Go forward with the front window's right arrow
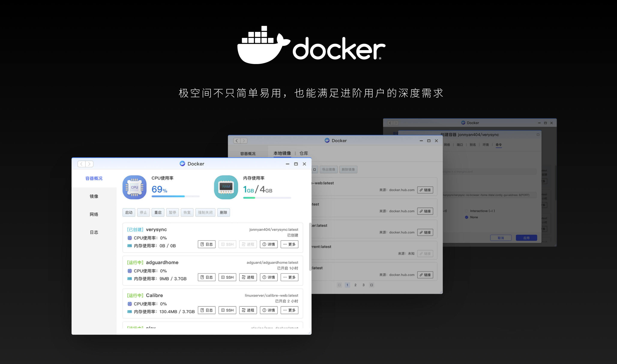Screen dimensions: 617x364 pos(89,164)
